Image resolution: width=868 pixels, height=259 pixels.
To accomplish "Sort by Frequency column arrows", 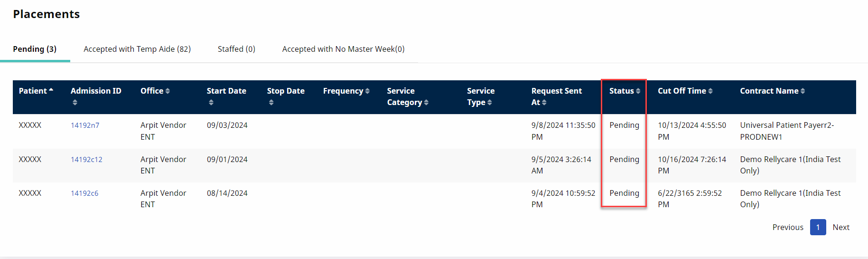I will tap(367, 91).
